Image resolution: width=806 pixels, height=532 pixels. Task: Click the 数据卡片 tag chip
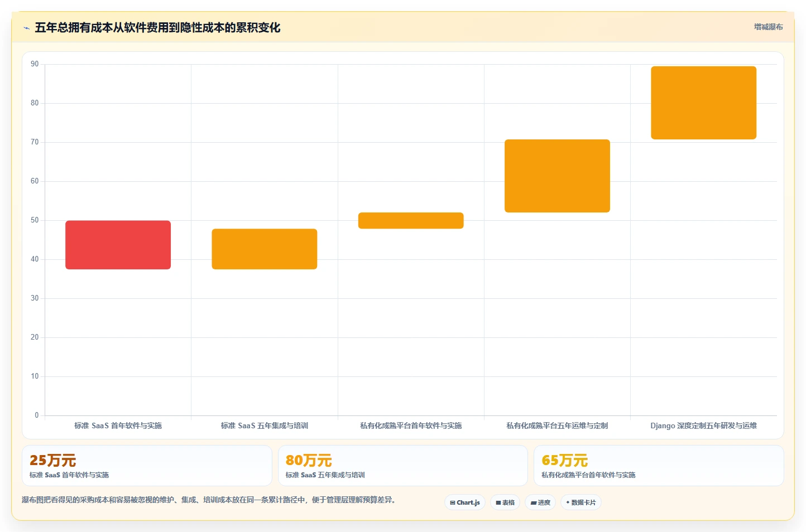point(581,502)
